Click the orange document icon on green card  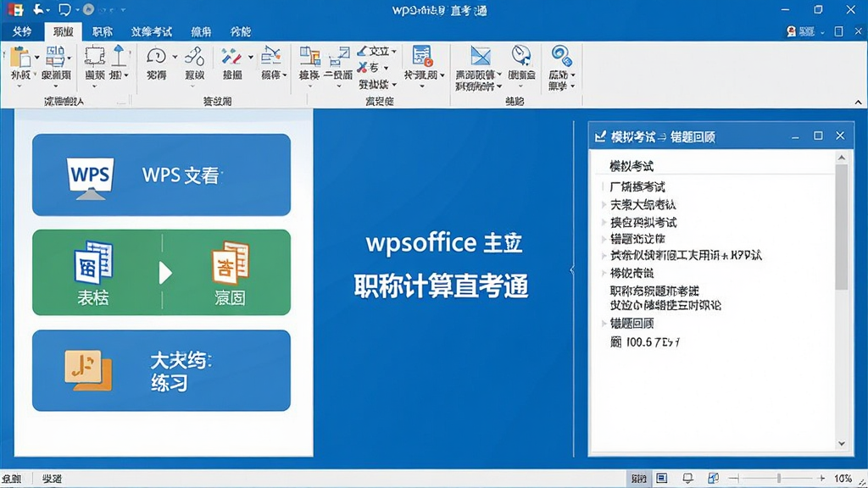[x=231, y=263]
